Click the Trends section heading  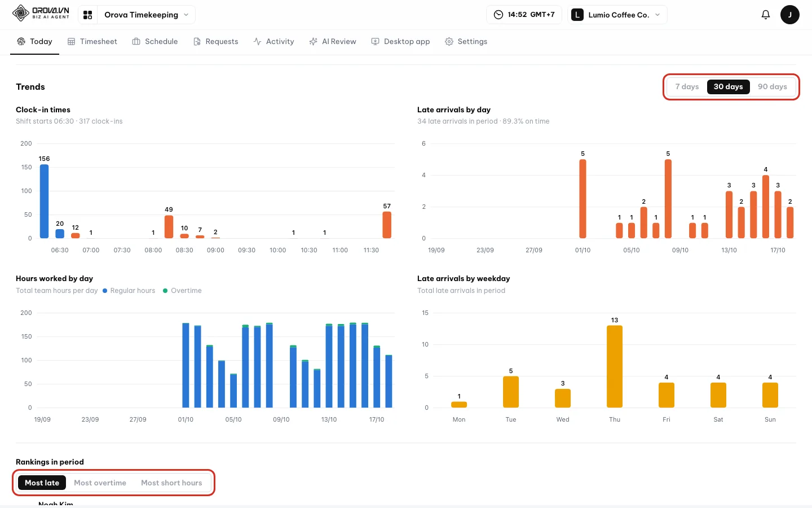coord(30,87)
